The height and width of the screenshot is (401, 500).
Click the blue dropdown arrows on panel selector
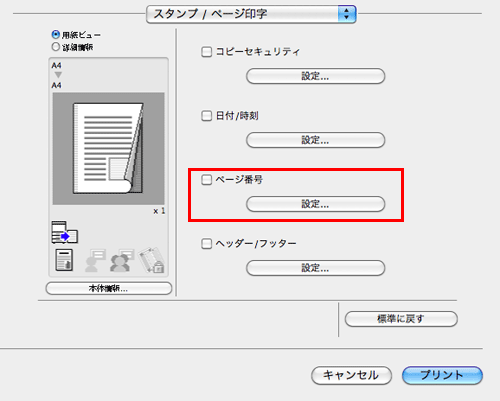pyautogui.click(x=347, y=14)
